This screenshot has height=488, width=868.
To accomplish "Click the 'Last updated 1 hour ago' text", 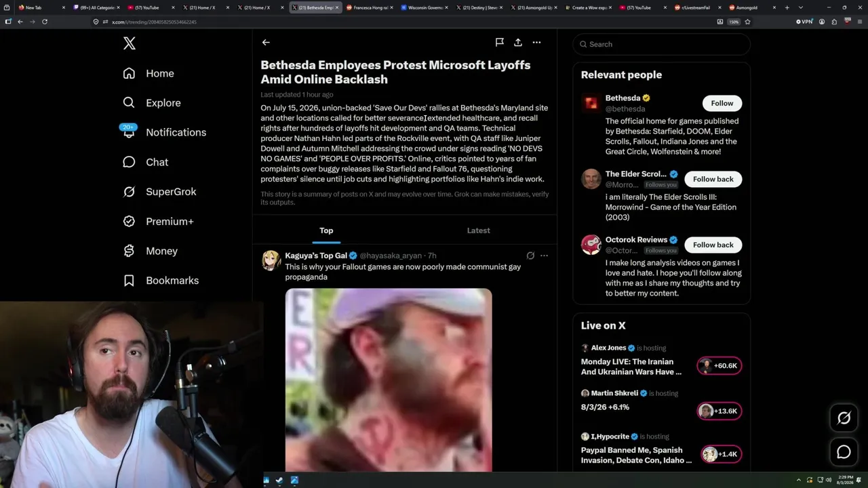I will point(297,95).
